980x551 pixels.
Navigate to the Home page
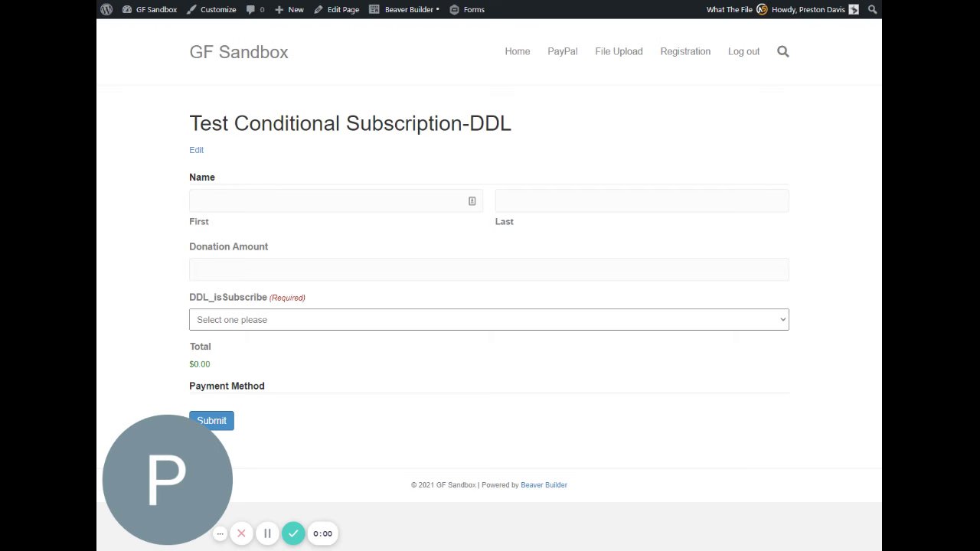coord(518,51)
